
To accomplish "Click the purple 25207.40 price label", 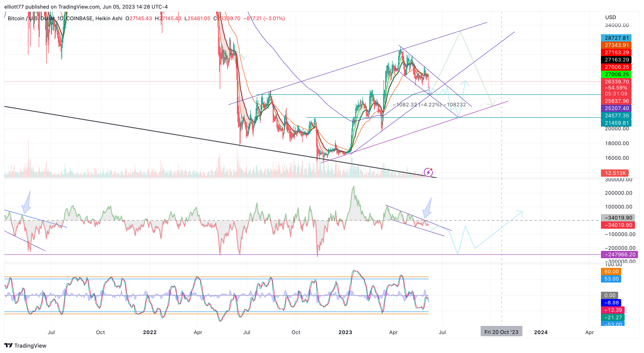I will pos(616,108).
